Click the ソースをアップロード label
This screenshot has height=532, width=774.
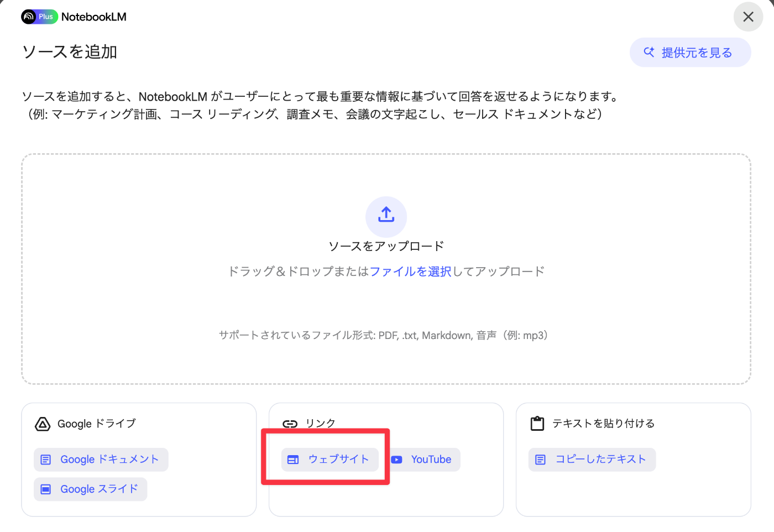[386, 246]
